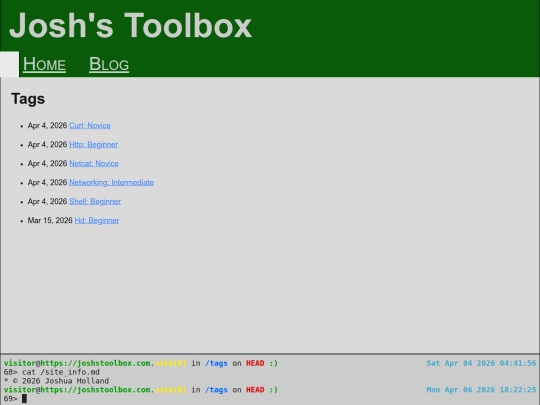This screenshot has height=405, width=540.
Task: Click the '© 2026 Joshua Holland' output line
Action: [56, 381]
